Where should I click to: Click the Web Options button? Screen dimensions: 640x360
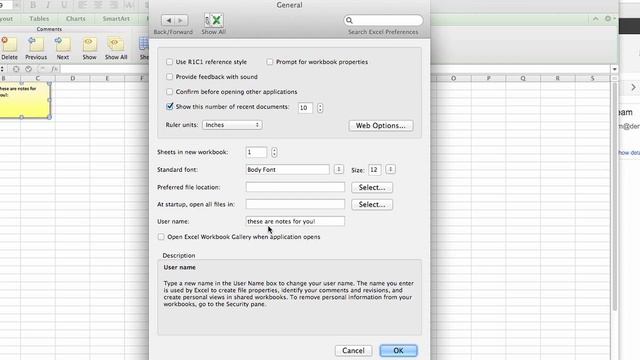pos(381,126)
